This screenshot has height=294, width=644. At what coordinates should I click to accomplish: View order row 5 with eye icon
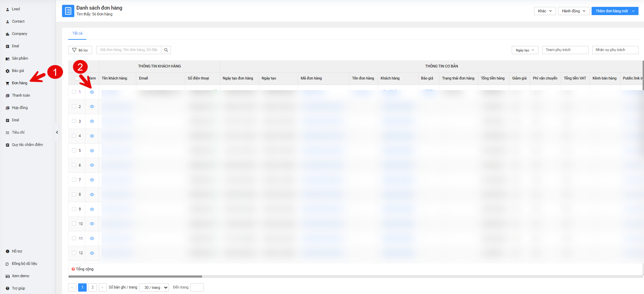click(92, 151)
